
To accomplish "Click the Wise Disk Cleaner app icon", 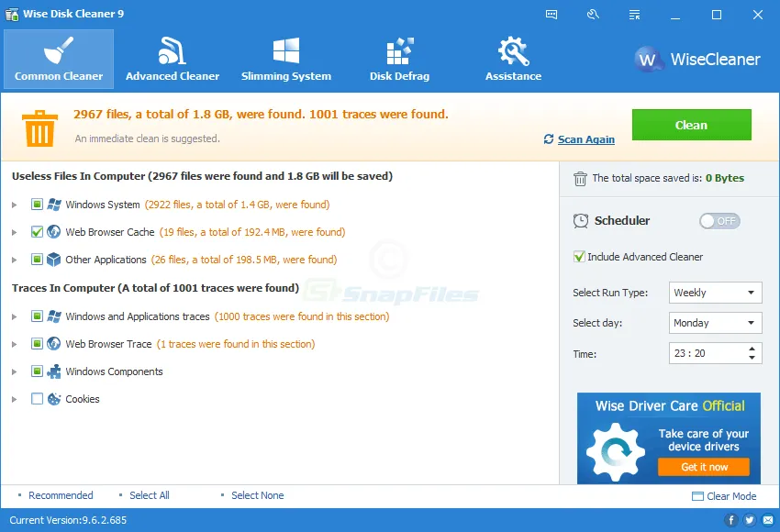I will point(12,14).
